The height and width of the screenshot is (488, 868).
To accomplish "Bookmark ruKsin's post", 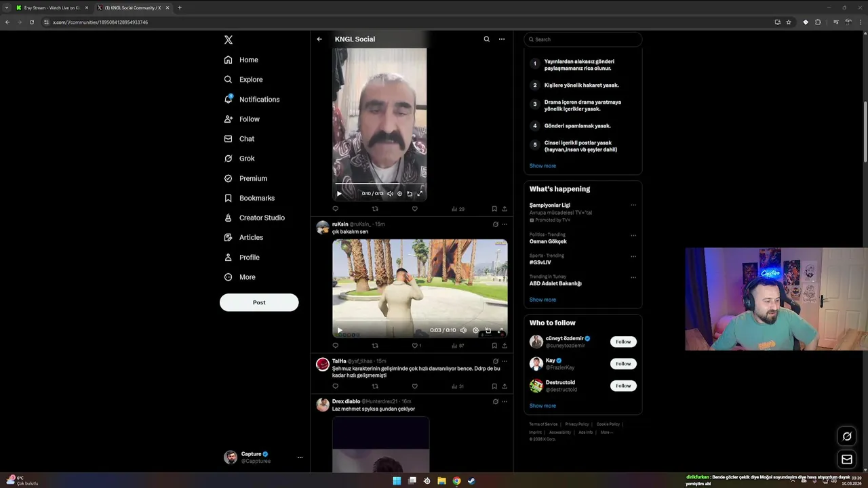I will coord(494,346).
